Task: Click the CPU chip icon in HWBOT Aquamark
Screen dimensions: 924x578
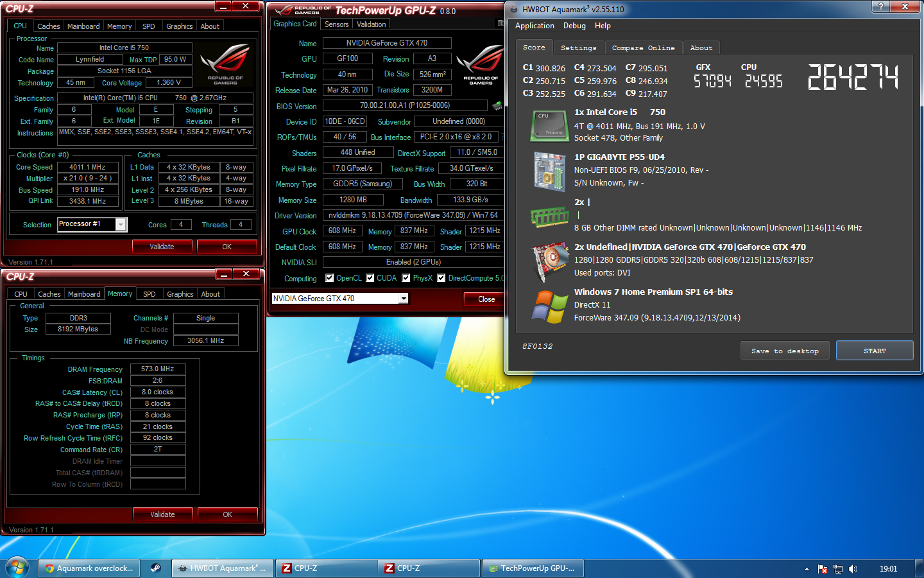Action: pos(549,125)
